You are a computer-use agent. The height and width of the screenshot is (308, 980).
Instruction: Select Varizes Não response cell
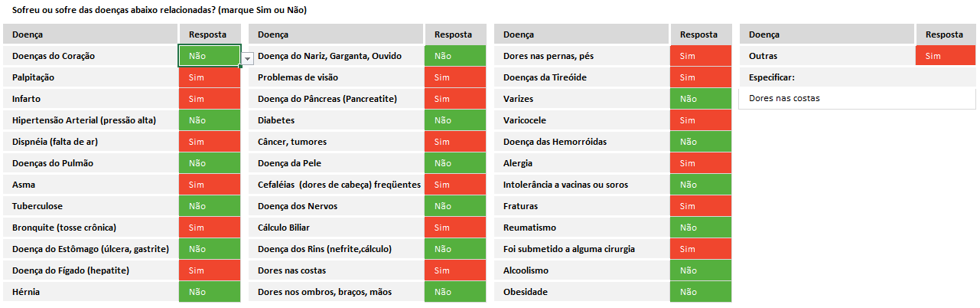(700, 99)
